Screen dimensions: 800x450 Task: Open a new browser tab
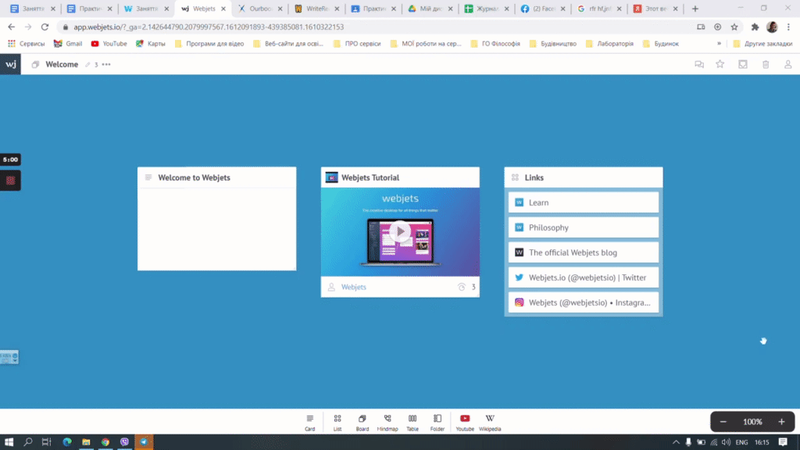695,9
